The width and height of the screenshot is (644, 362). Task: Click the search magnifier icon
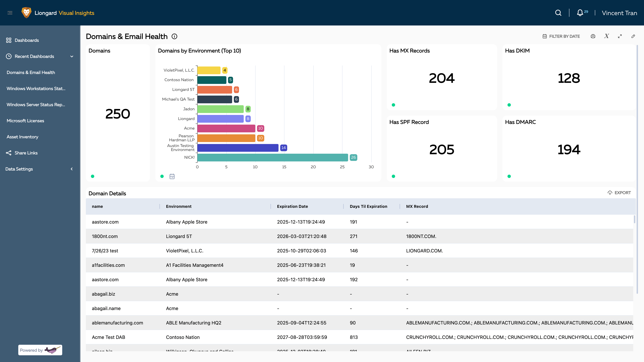558,13
